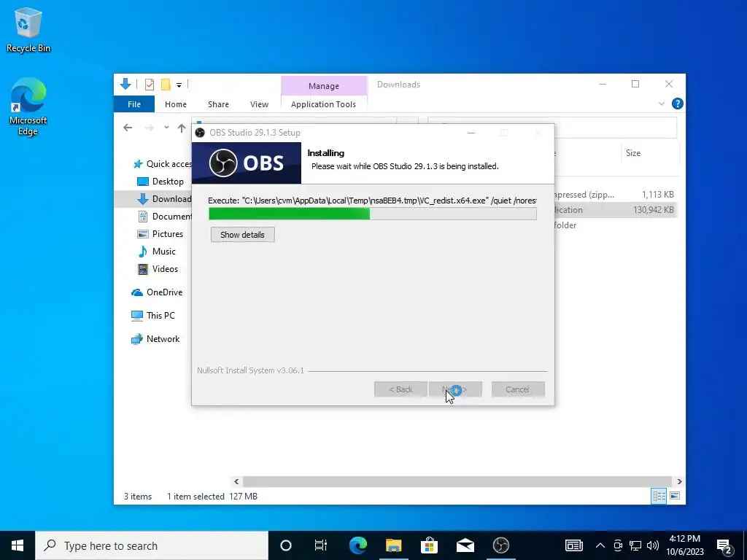Click Back button in OBS Setup
Screen dimensions: 747x560
(400, 389)
